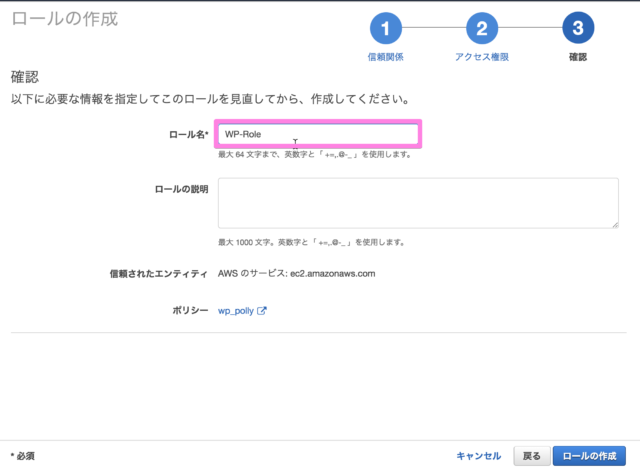Switch to the アクセス権限 step label
The height and width of the screenshot is (471, 640).
point(481,57)
